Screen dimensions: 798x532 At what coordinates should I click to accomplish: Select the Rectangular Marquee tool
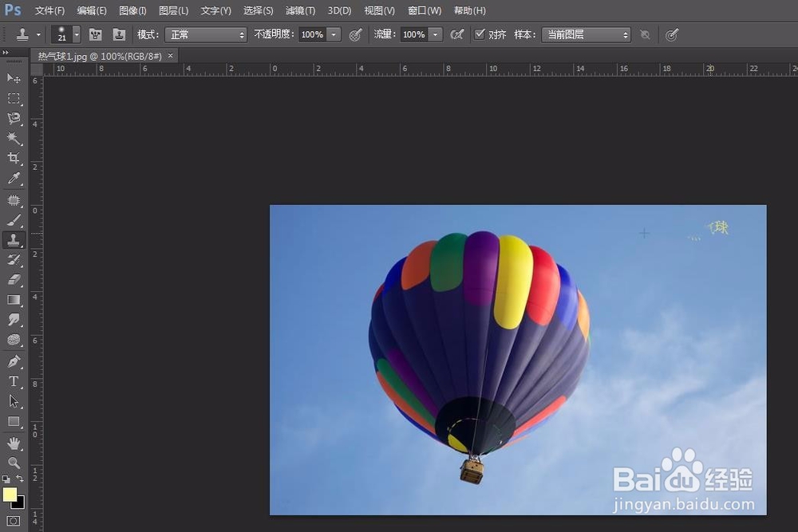tap(14, 98)
